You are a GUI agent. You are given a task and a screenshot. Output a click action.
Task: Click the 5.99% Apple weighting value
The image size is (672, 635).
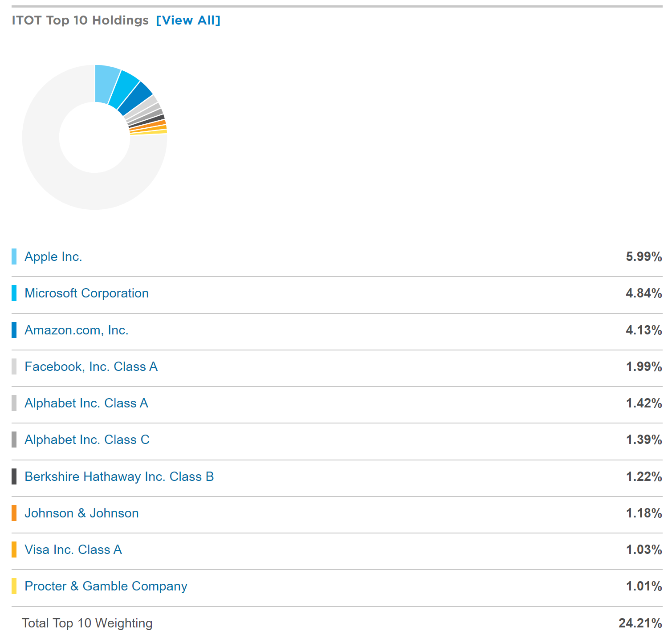click(644, 256)
